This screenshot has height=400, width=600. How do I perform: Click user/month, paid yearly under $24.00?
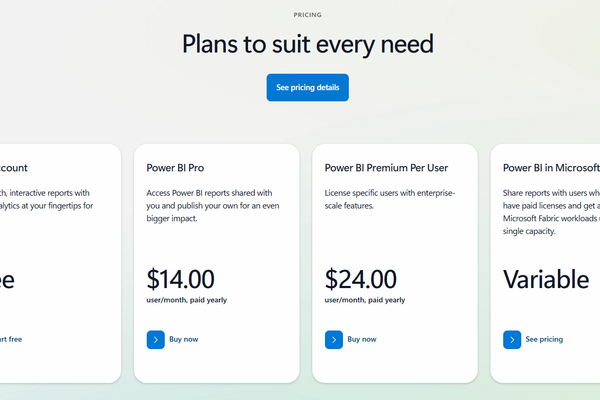[365, 300]
